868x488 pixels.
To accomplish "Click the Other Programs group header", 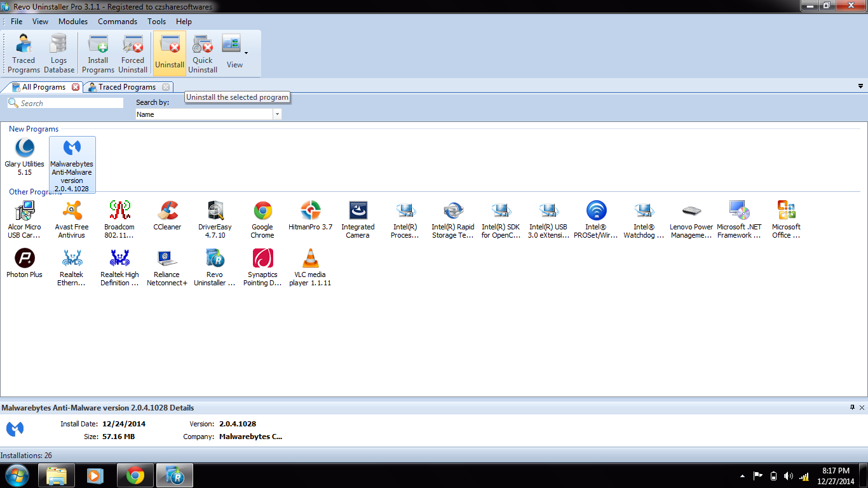I will (36, 192).
